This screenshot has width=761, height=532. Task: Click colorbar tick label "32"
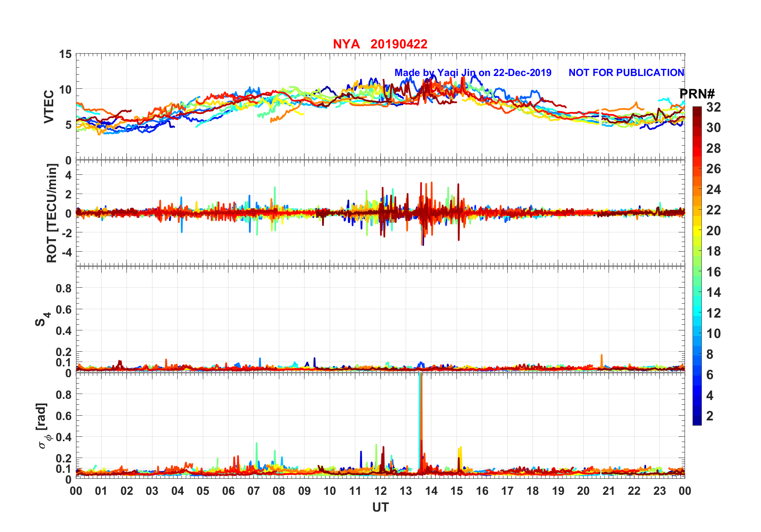click(x=713, y=107)
